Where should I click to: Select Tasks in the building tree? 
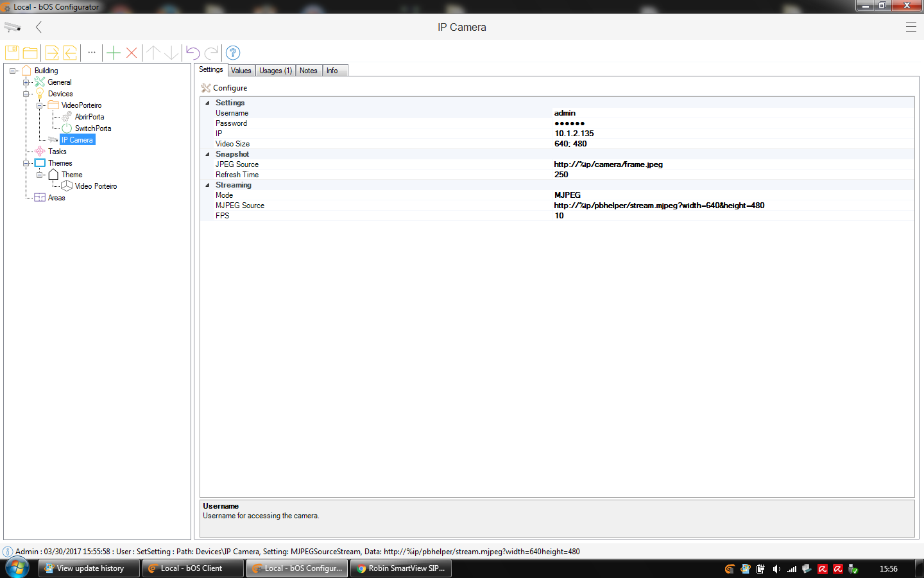click(57, 152)
